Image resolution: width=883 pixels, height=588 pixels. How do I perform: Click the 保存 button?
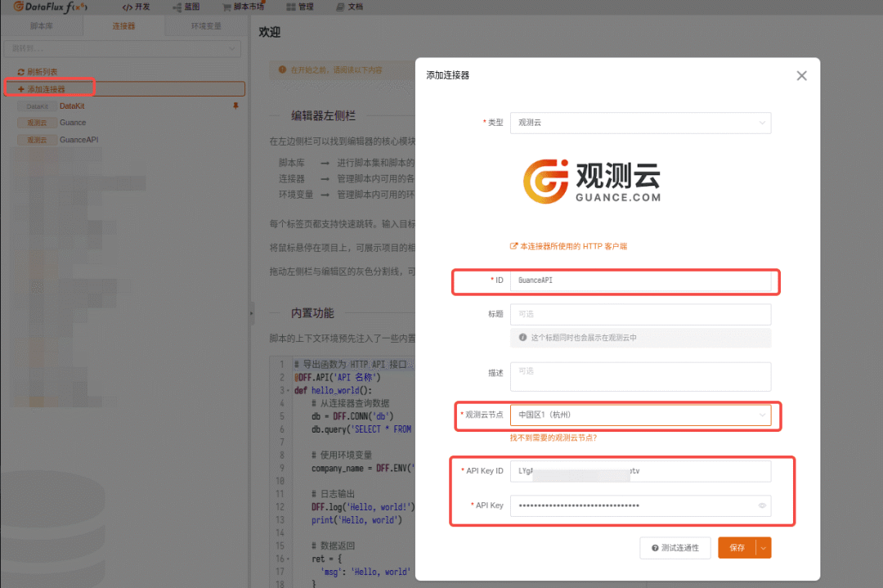tap(737, 547)
